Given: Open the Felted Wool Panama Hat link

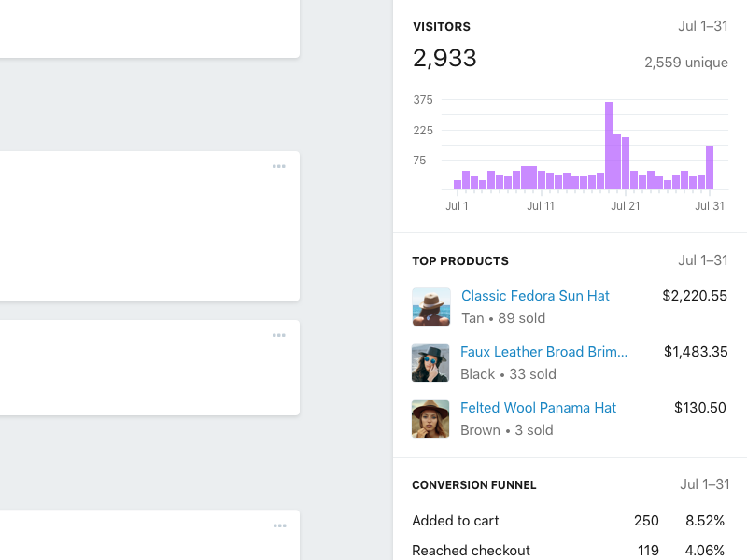Looking at the screenshot, I should (539, 408).
